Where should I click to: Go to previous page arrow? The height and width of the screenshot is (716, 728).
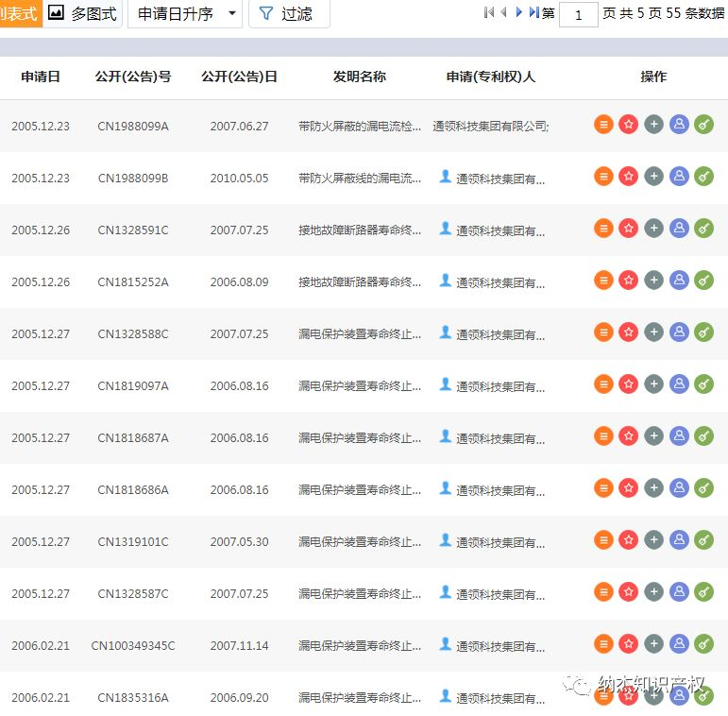pos(504,12)
